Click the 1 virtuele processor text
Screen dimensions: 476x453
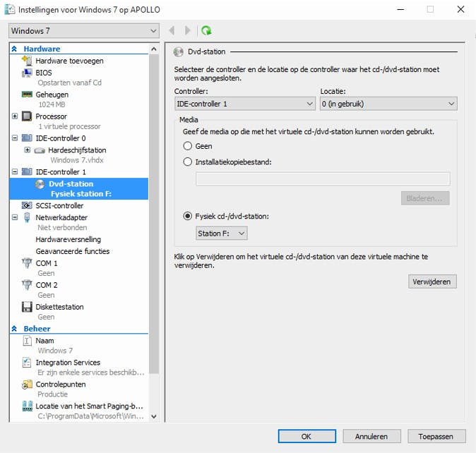[x=69, y=126]
